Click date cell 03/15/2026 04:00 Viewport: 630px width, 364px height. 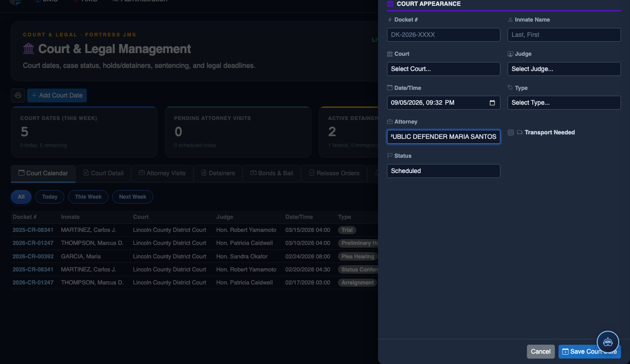point(308,230)
